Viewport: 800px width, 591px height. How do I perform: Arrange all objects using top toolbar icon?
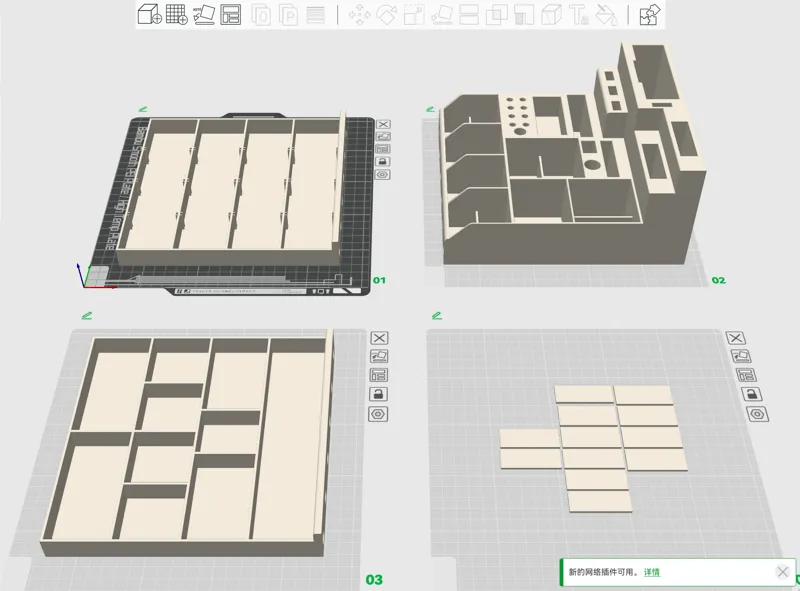pyautogui.click(x=231, y=14)
